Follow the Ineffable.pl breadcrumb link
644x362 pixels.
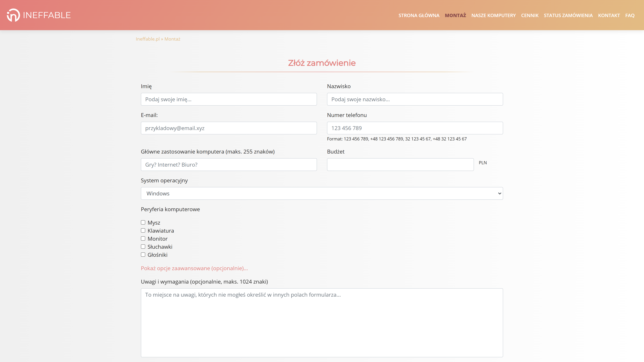pos(148,39)
